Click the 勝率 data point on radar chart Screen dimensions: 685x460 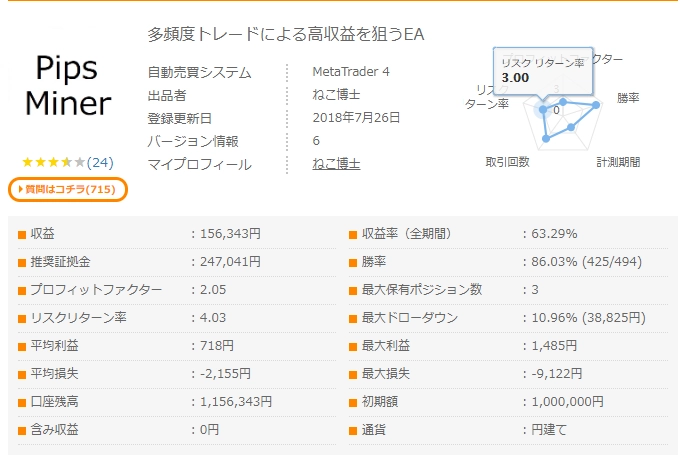coord(597,104)
